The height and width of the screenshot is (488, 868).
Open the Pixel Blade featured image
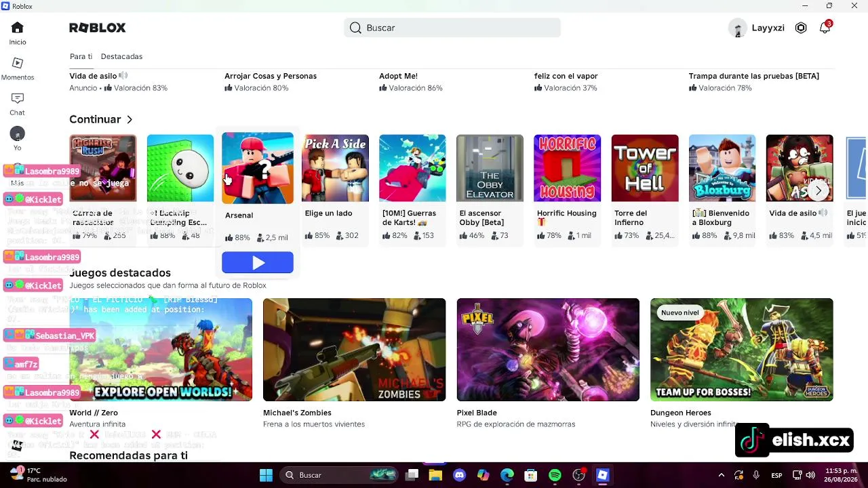(x=548, y=350)
